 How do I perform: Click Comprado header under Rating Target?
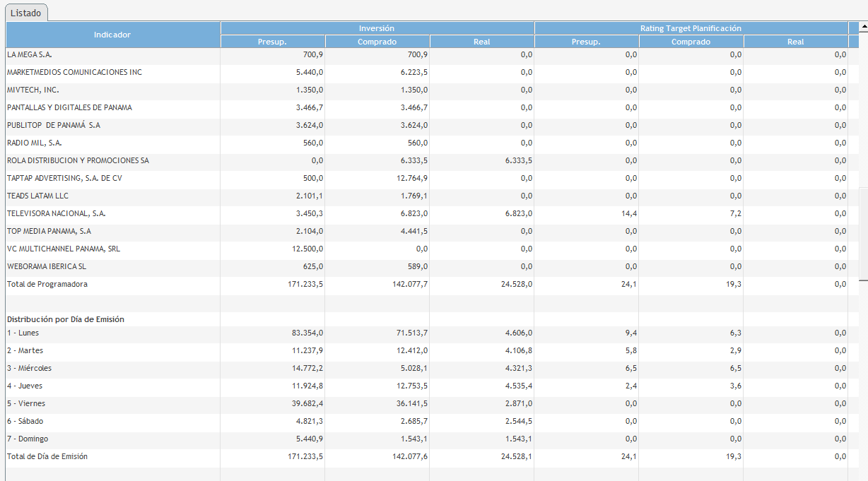[691, 42]
